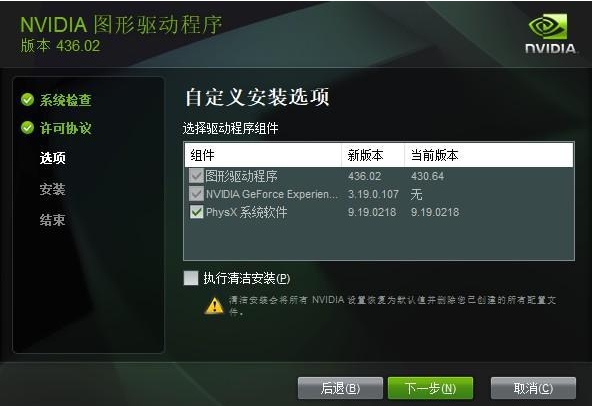Click the 取消(C) button
This screenshot has height=406, width=592.
(x=533, y=388)
